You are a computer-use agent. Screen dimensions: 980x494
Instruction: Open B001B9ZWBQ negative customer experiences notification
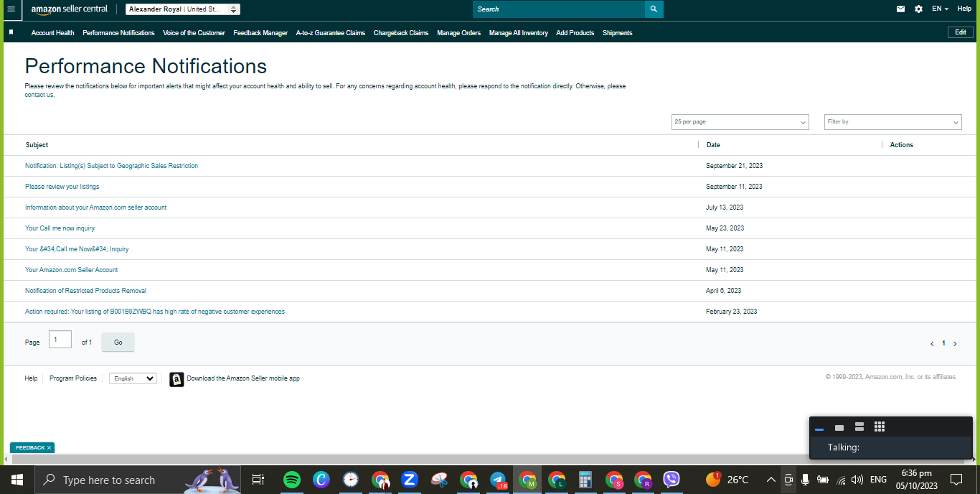(155, 312)
